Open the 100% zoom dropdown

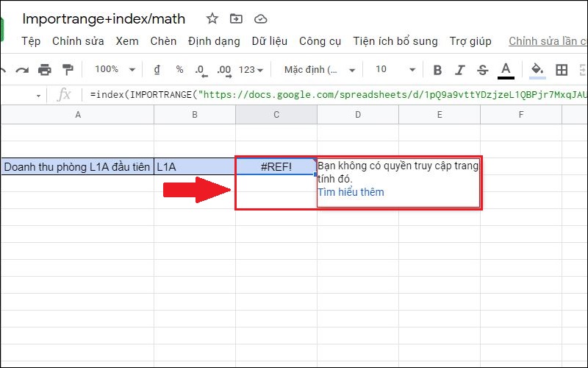(115, 70)
